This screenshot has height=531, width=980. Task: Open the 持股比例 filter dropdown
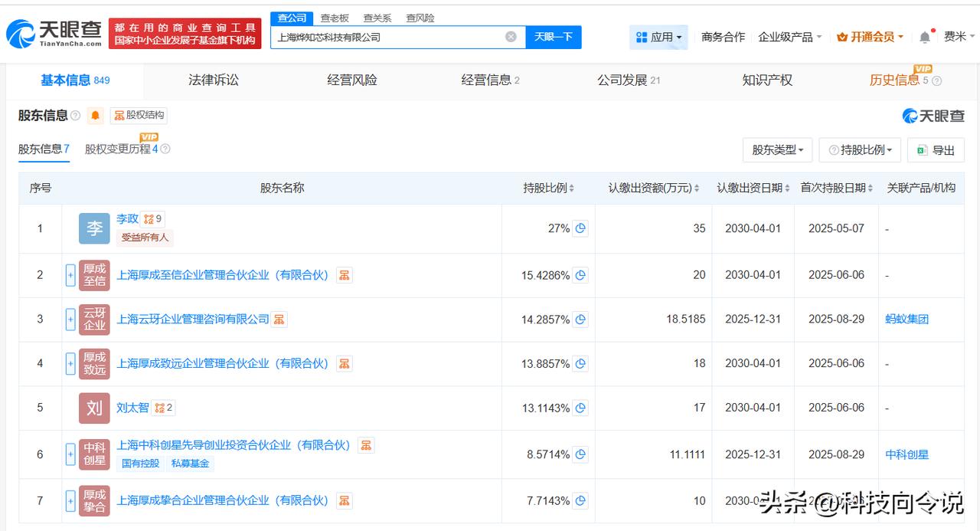[x=860, y=150]
